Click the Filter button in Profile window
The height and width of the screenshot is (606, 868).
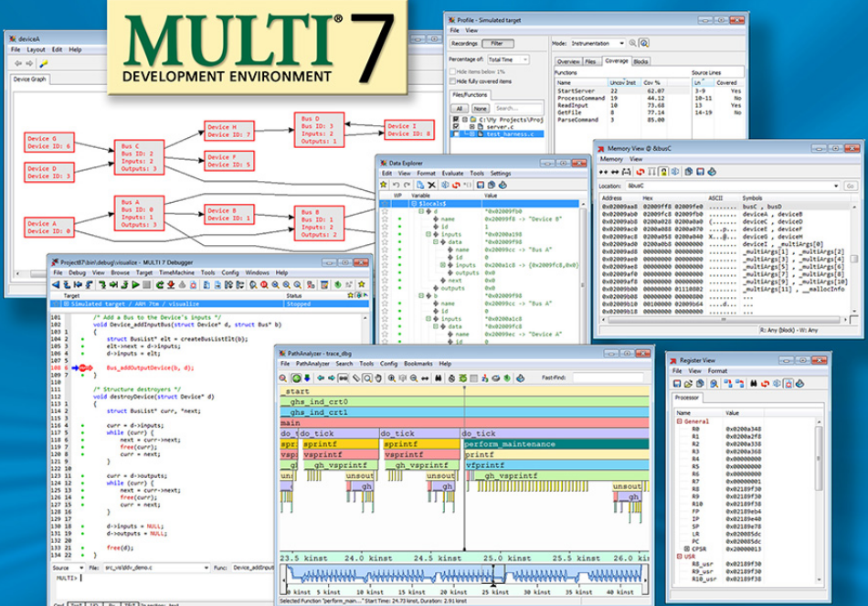497,43
